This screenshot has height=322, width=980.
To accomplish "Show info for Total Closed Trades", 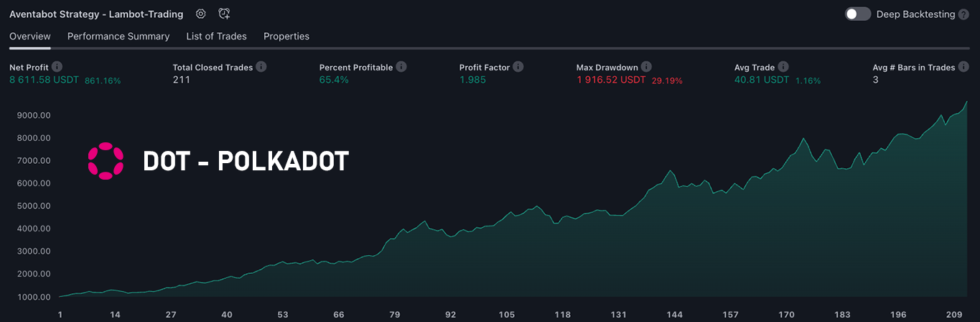I will (261, 67).
